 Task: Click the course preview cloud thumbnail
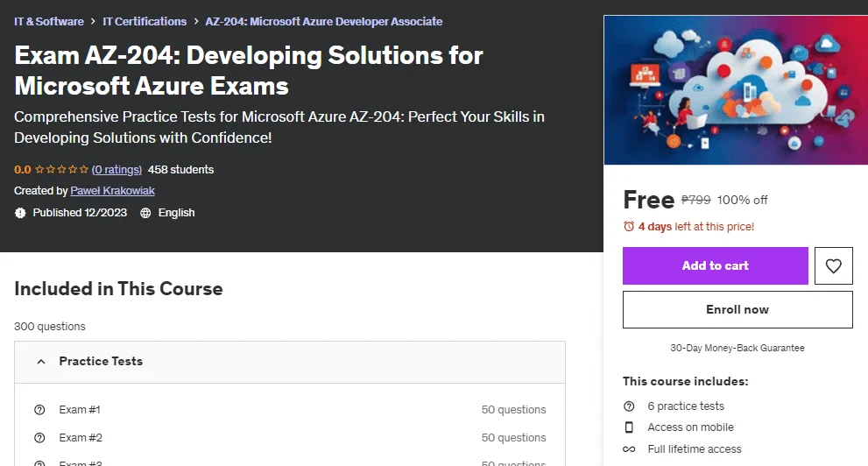(736, 89)
